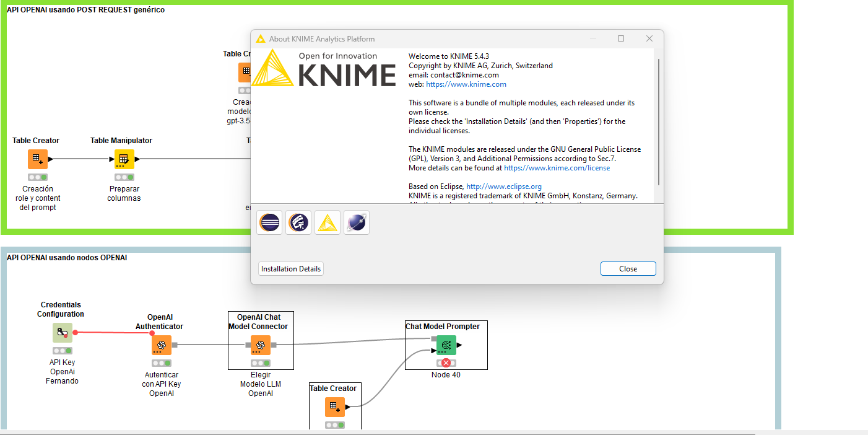This screenshot has height=435, width=868.
Task: Click the About dialog text scrollbar
Action: click(658, 121)
